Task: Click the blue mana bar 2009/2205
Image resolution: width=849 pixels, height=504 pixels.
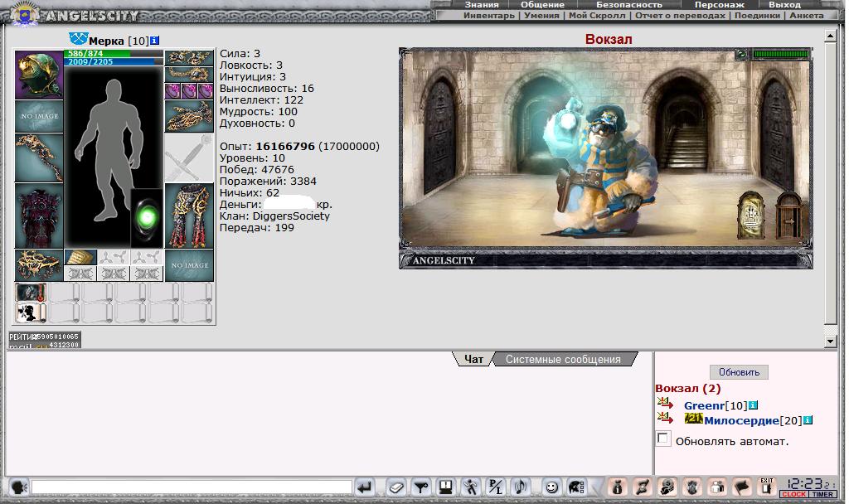Action: (114, 61)
